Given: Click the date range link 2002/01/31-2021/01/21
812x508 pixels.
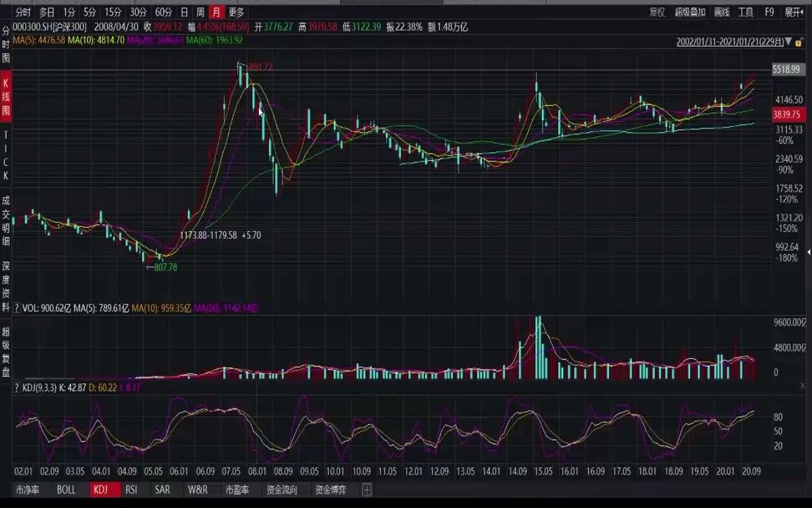Looking at the screenshot, I should pyautogui.click(x=730, y=42).
